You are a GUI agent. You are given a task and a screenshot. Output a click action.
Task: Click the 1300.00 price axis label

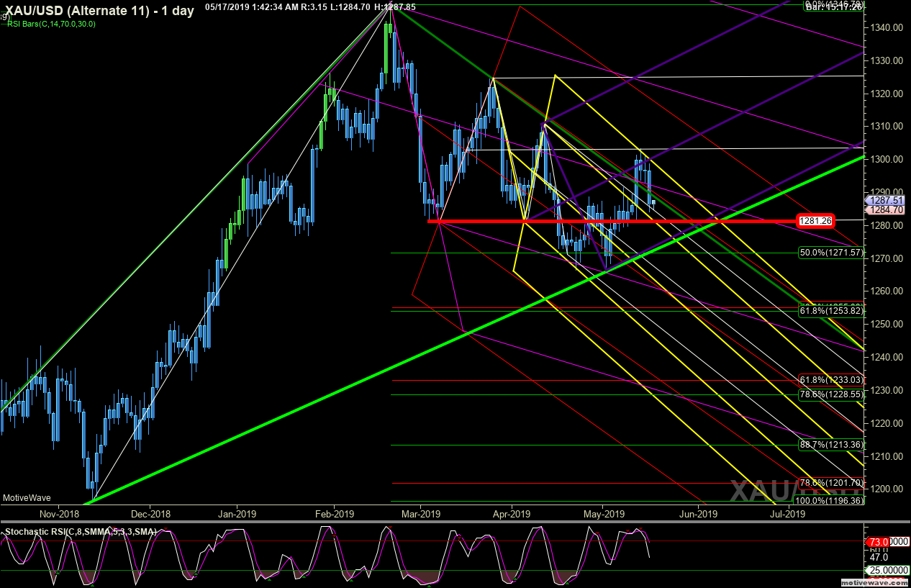pyautogui.click(x=887, y=159)
